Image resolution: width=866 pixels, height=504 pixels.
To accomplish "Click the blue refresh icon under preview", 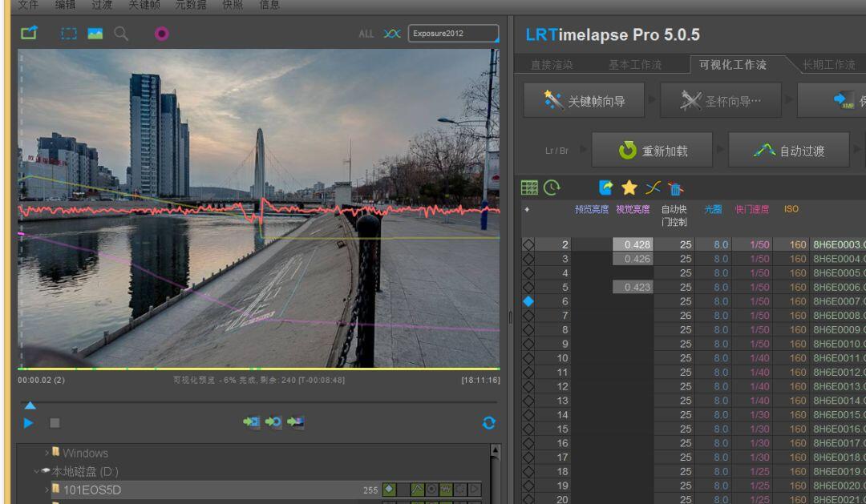I will coord(488,423).
